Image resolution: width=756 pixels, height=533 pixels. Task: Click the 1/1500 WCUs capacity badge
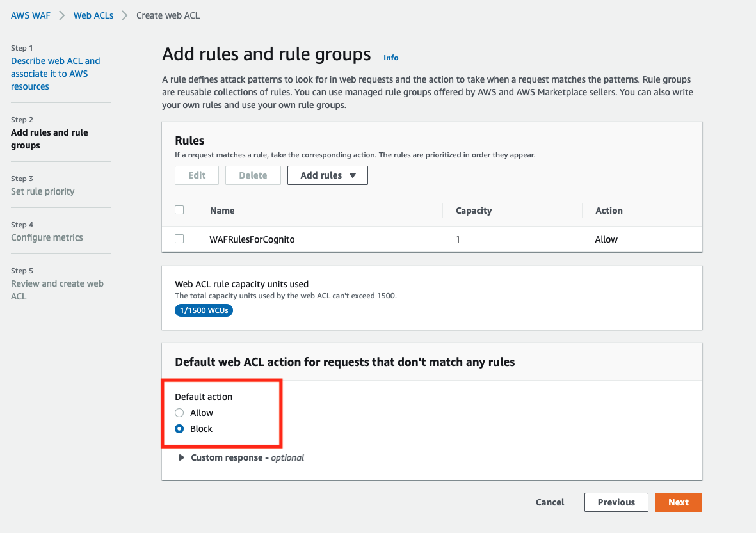[204, 310]
